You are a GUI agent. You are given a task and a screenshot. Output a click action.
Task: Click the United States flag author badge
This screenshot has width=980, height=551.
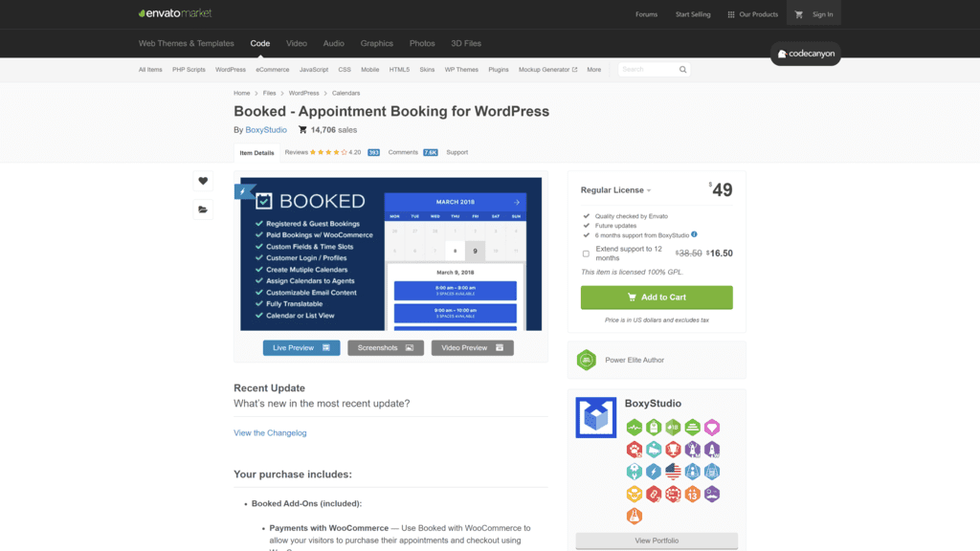tap(673, 472)
